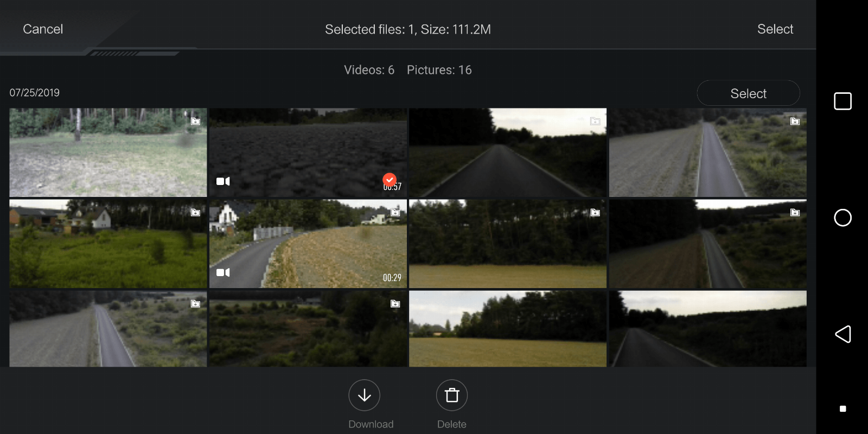Viewport: 868px width, 434px height.
Task: Select the middle-row dim road and field photo
Action: coord(708,244)
